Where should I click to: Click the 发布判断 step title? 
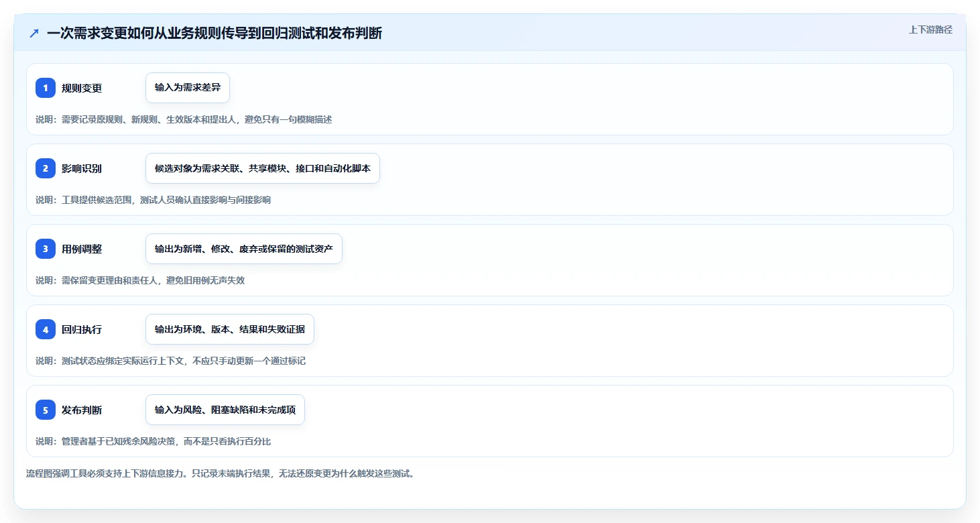pos(82,410)
